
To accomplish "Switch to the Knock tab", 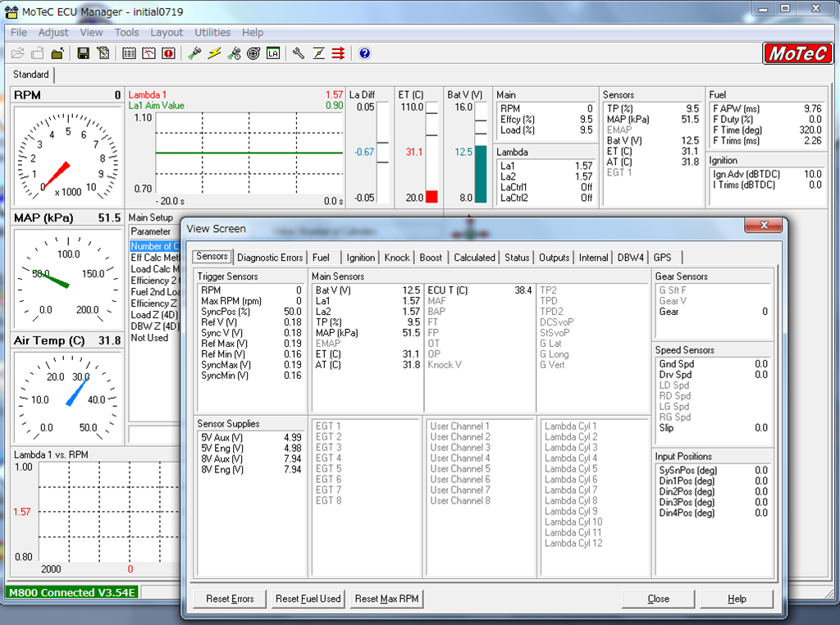I will [397, 258].
